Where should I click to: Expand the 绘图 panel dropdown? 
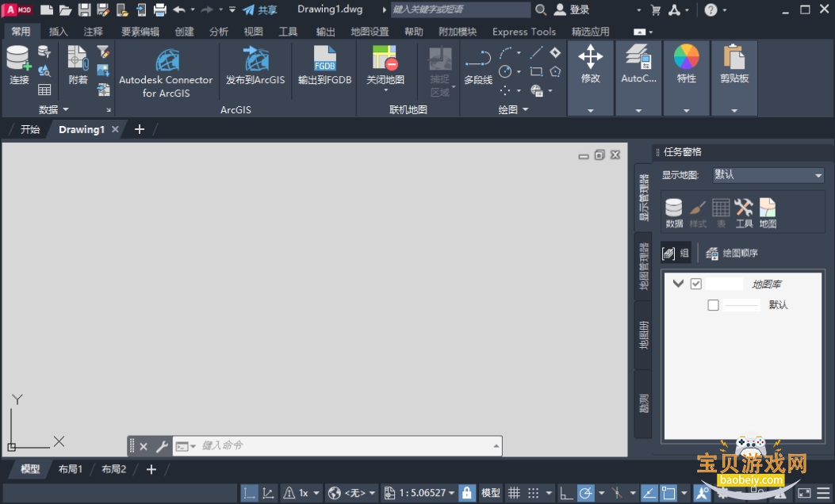click(x=526, y=109)
